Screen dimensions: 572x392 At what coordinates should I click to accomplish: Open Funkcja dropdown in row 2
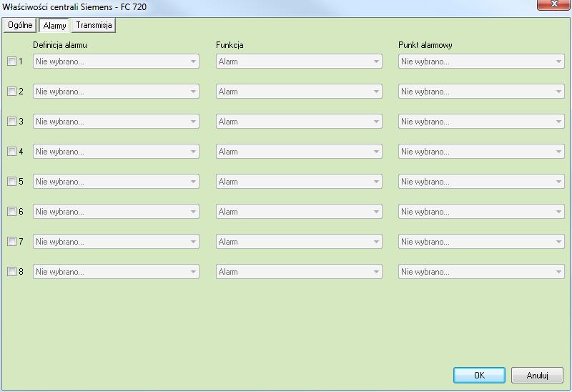pos(299,92)
